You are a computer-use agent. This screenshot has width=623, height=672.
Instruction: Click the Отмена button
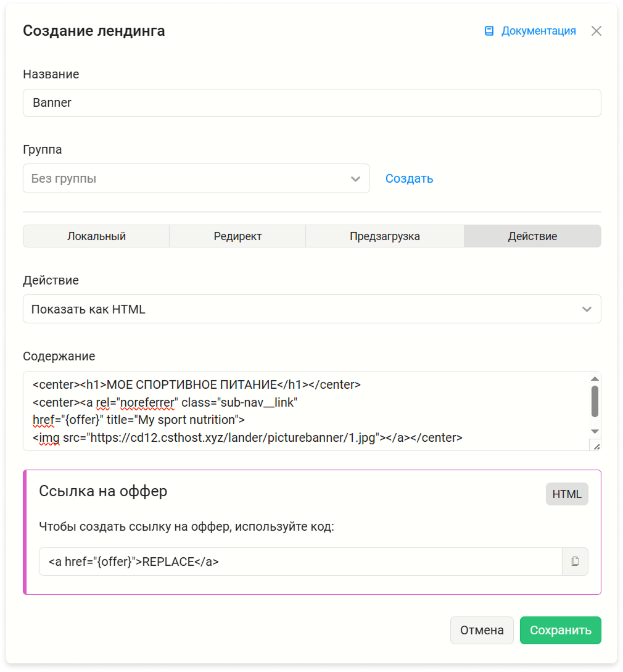coord(482,630)
